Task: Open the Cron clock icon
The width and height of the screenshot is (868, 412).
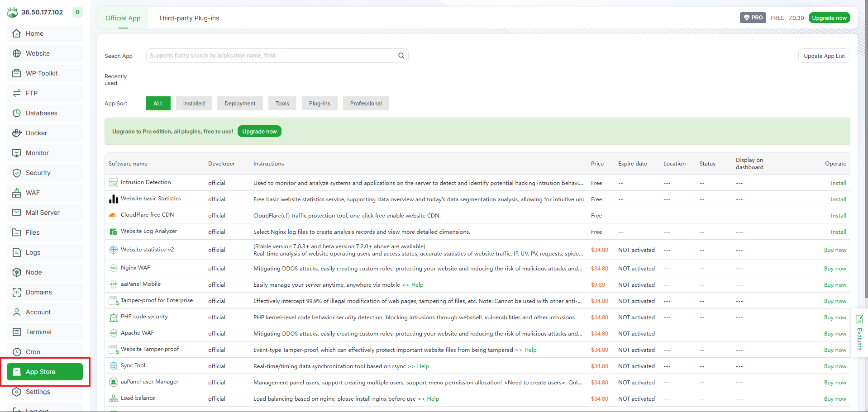Action: pyautogui.click(x=17, y=352)
